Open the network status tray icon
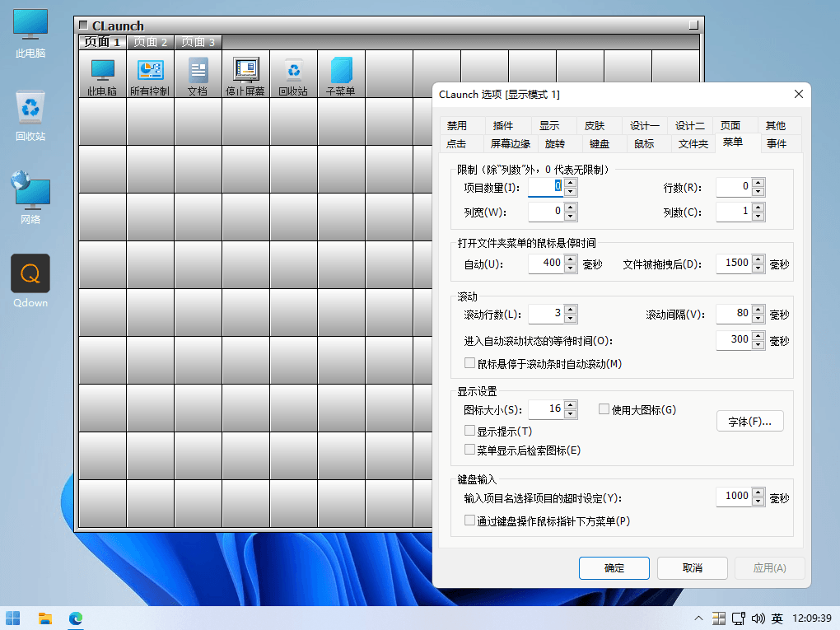840x630 pixels. pos(739,618)
